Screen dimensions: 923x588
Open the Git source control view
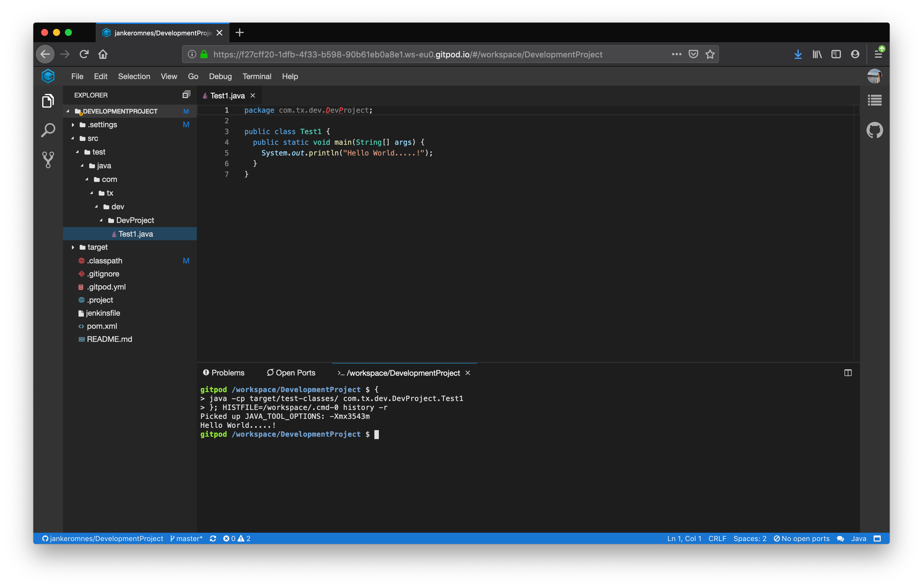coord(48,160)
